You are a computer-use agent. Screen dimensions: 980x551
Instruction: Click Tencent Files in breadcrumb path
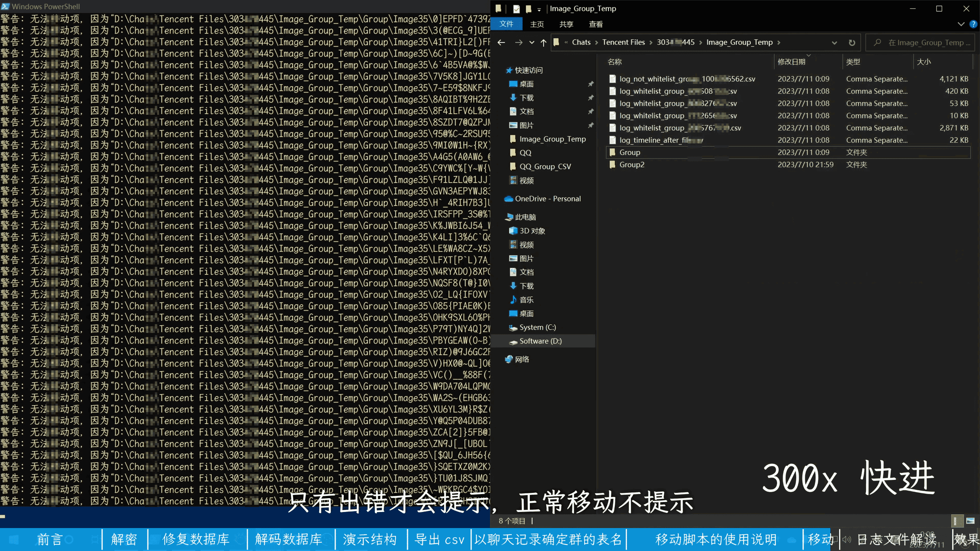[x=623, y=42]
